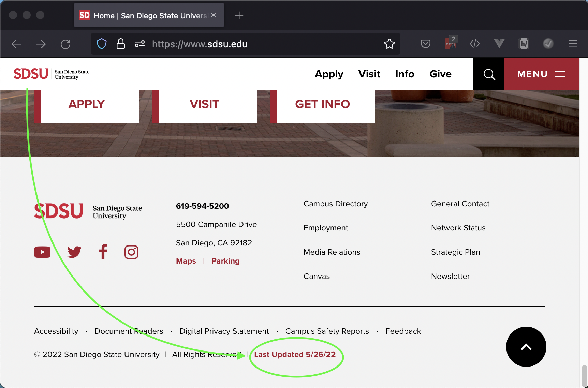
Task: Open Campus Directory link
Action: point(336,204)
